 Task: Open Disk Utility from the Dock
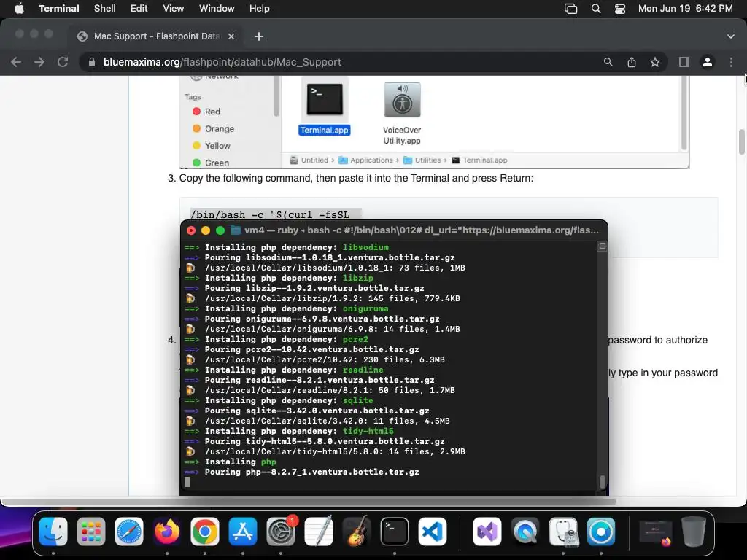pos(563,532)
